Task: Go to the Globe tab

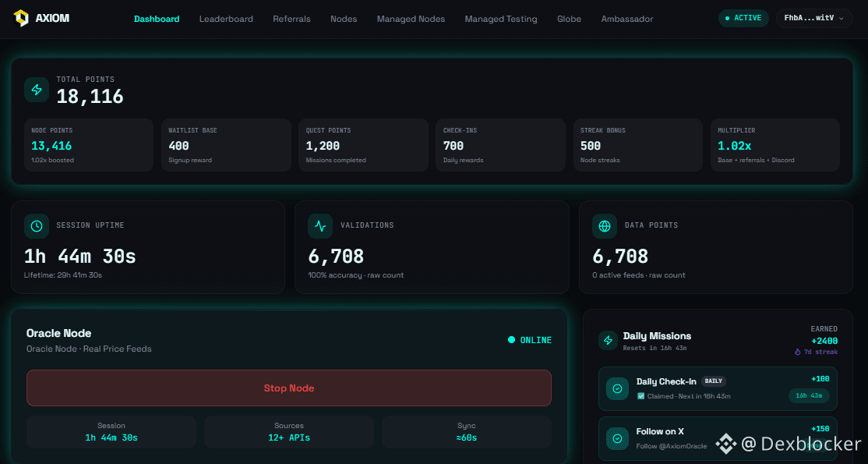Action: tap(569, 19)
